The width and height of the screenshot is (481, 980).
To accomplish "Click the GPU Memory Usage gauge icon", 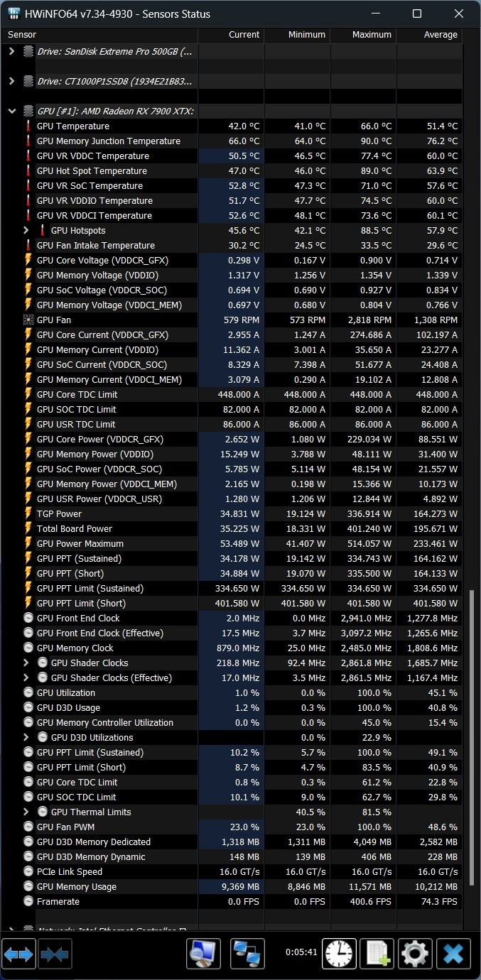I will click(28, 887).
